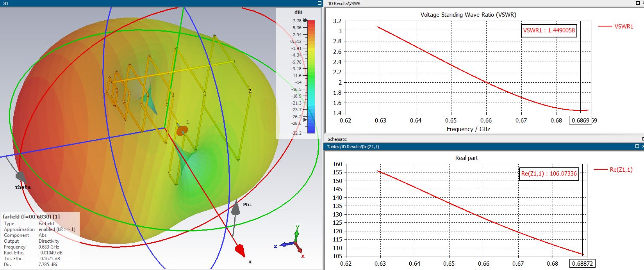Click the 'Tot. Effic.' row label
This screenshot has height=270, width=644.
(14, 259)
